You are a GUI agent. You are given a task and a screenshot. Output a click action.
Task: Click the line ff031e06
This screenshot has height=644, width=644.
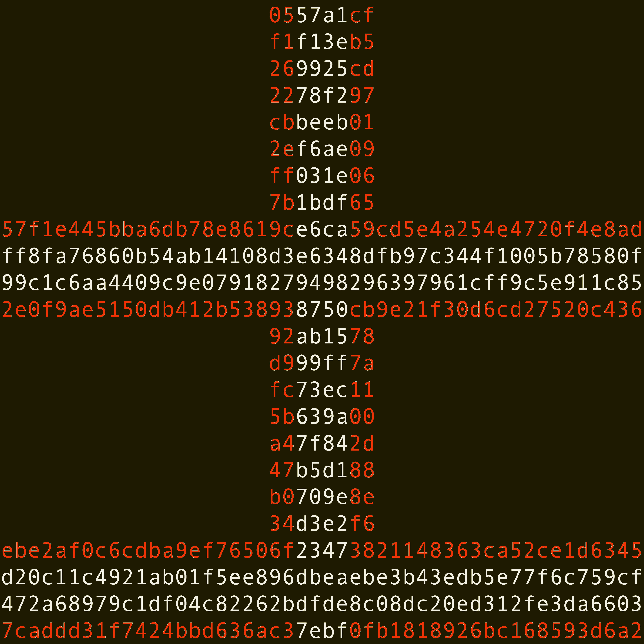click(x=322, y=176)
